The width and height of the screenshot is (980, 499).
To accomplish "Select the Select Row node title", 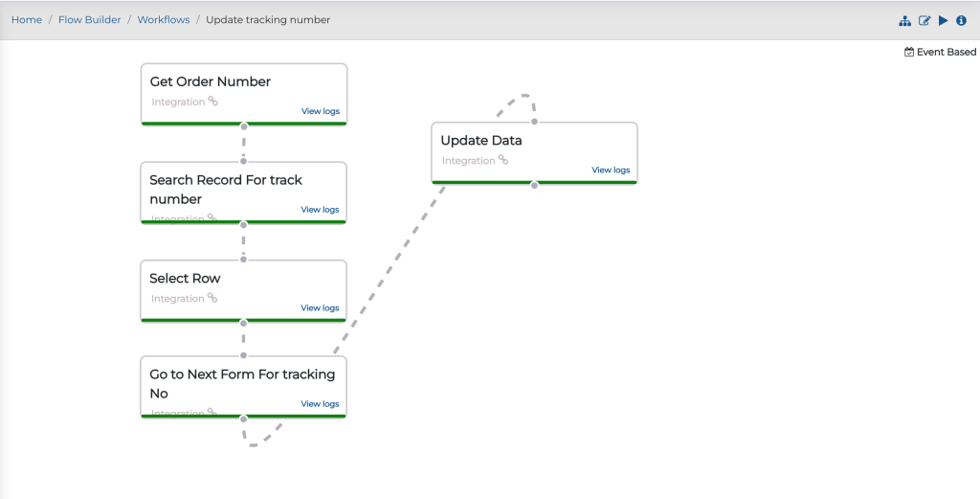I will point(185,279).
